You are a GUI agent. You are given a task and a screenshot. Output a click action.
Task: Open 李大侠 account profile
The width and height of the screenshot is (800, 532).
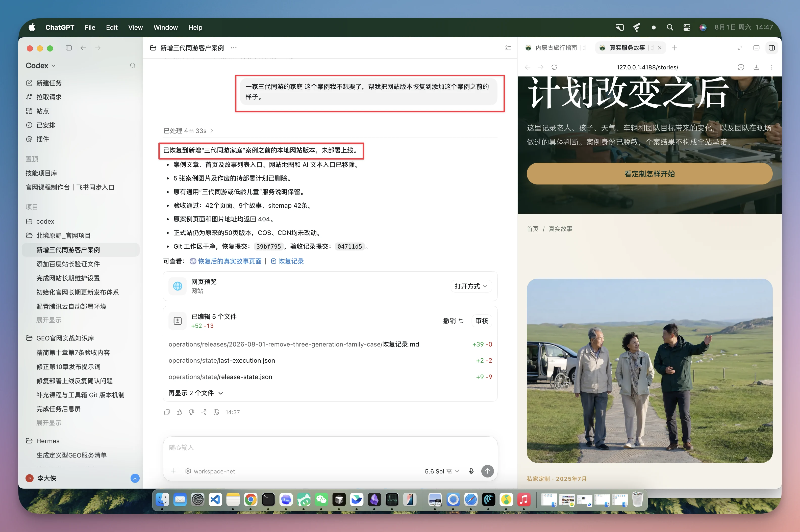pos(41,478)
